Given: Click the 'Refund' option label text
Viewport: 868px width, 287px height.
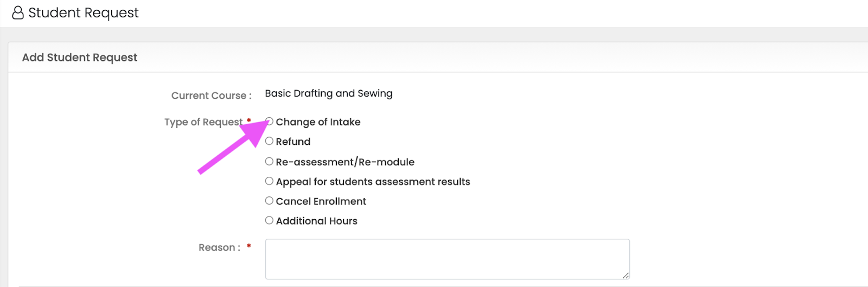Looking at the screenshot, I should 293,142.
